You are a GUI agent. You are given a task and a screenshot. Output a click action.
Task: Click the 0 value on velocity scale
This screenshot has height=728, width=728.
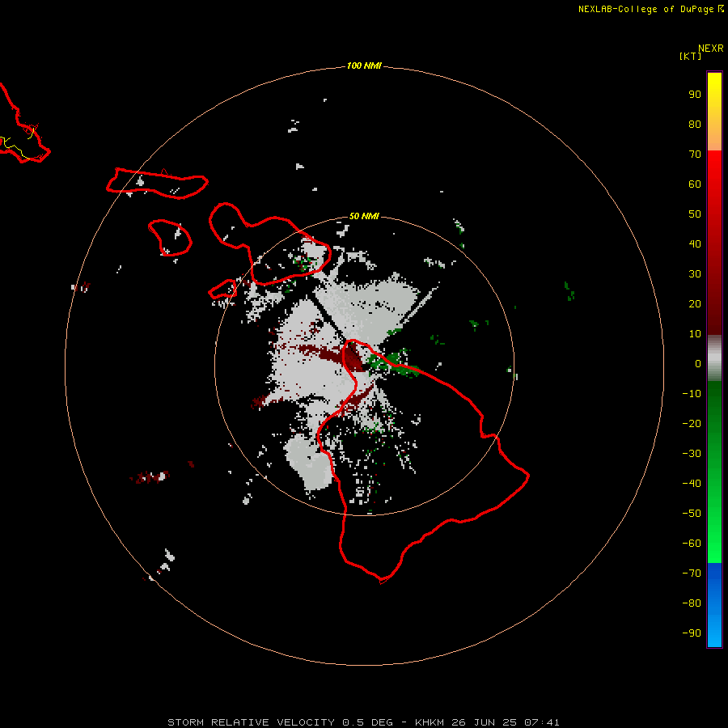698,363
